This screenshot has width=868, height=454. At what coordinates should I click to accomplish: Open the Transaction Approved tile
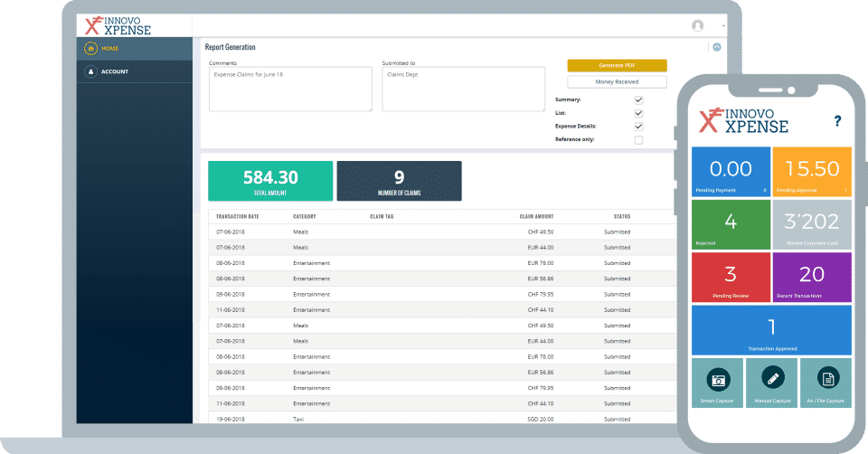(x=771, y=330)
